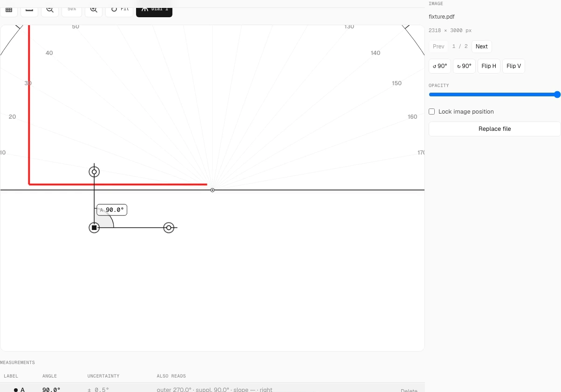Flip the image horizontally with Flip H

(x=489, y=66)
